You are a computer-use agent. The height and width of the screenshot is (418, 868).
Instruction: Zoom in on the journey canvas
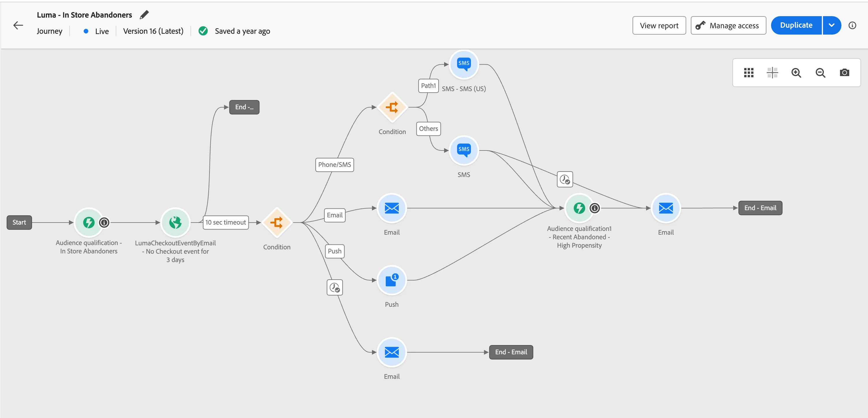[x=796, y=73]
